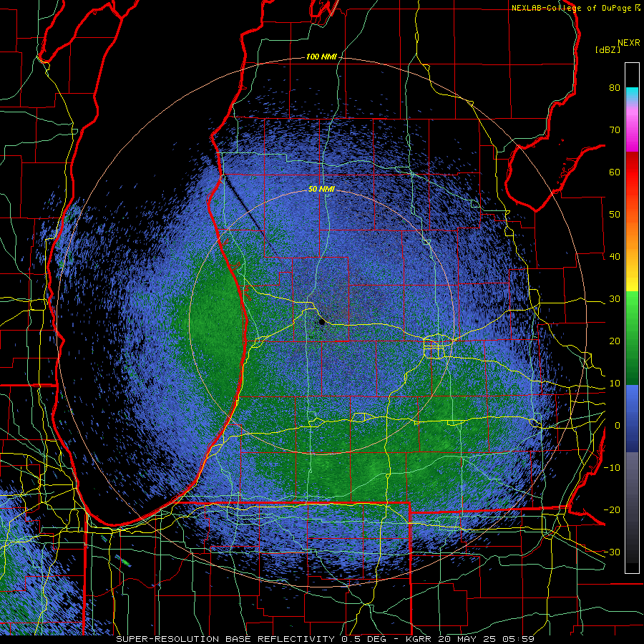Viewport: 644px width, 644px height.
Task: Click the 100 NMI range ring label
Action: click(x=321, y=57)
